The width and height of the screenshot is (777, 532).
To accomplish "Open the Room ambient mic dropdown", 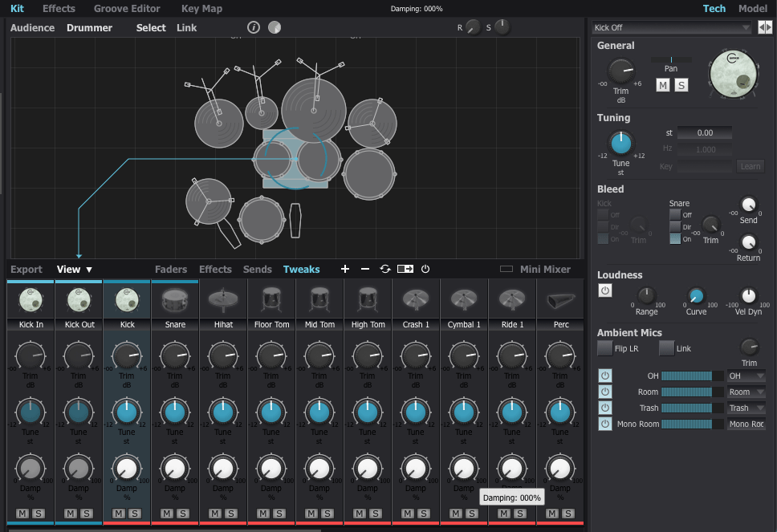I will [x=746, y=392].
